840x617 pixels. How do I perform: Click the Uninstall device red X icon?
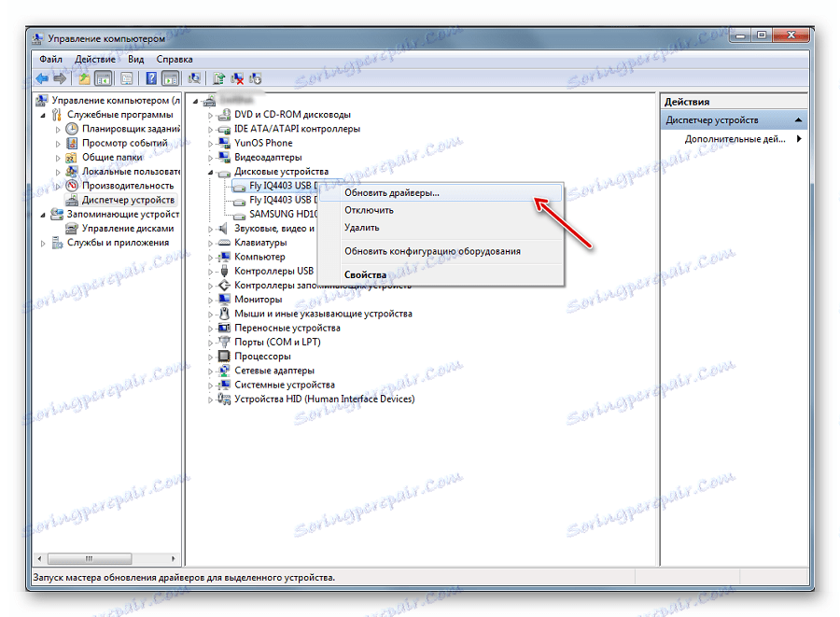(x=237, y=78)
